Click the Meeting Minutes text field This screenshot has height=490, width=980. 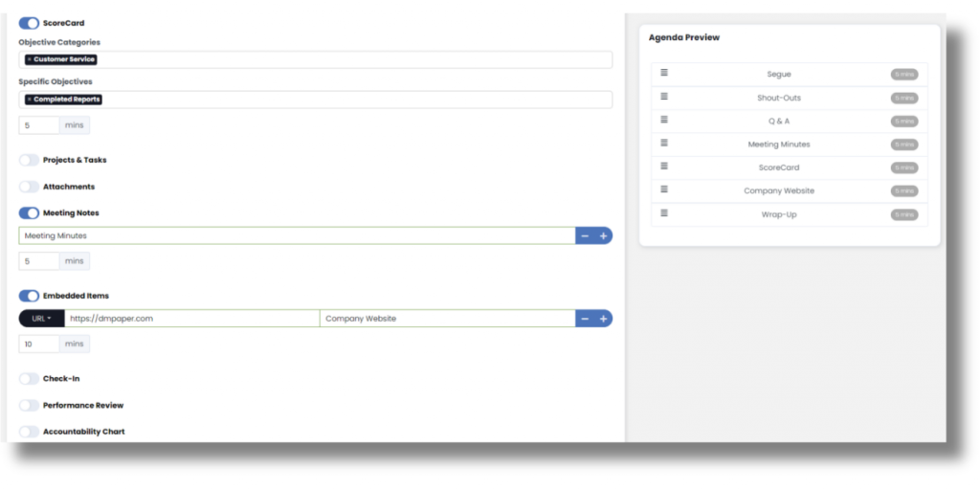click(297, 235)
